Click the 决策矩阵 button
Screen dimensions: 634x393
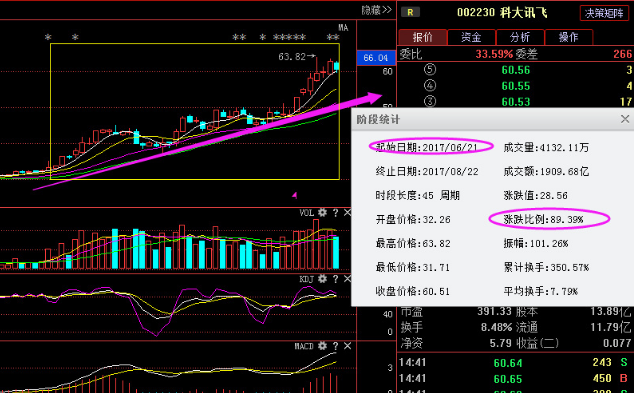604,13
